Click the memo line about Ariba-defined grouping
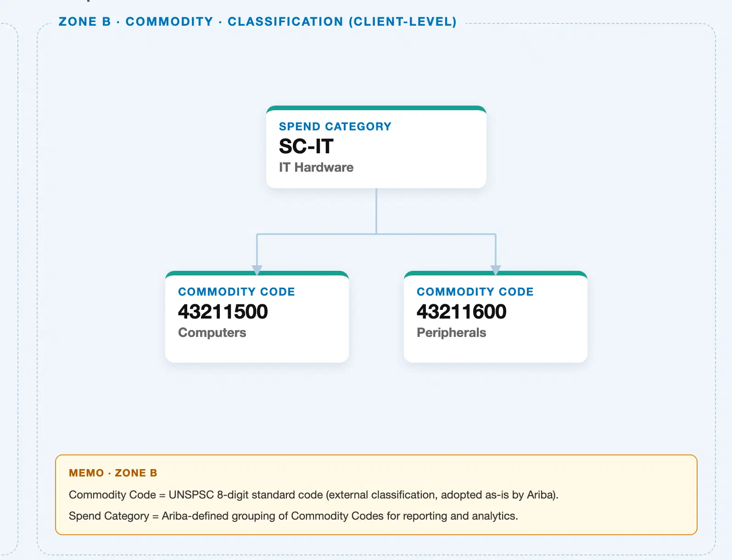 [293, 516]
